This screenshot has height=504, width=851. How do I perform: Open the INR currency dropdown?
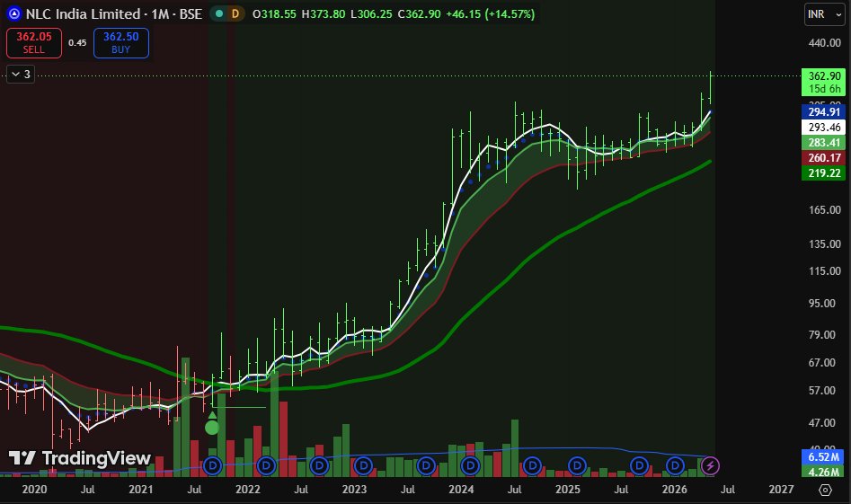point(824,14)
